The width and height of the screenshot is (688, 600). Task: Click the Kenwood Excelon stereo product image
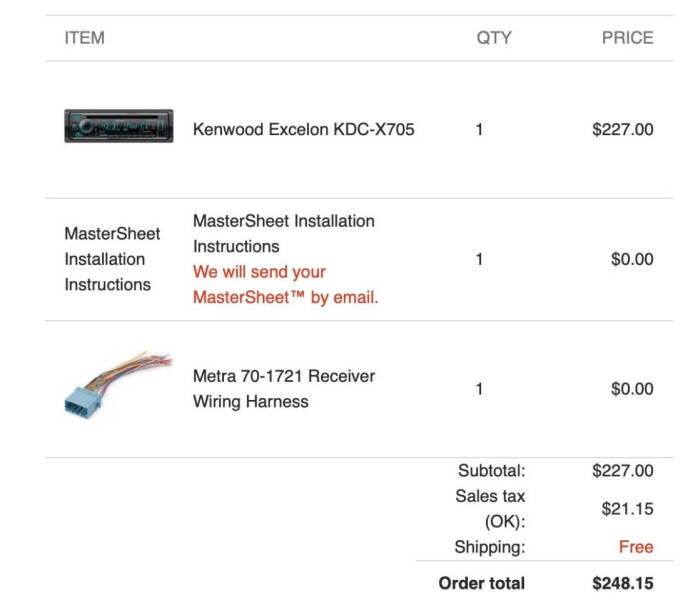click(119, 126)
